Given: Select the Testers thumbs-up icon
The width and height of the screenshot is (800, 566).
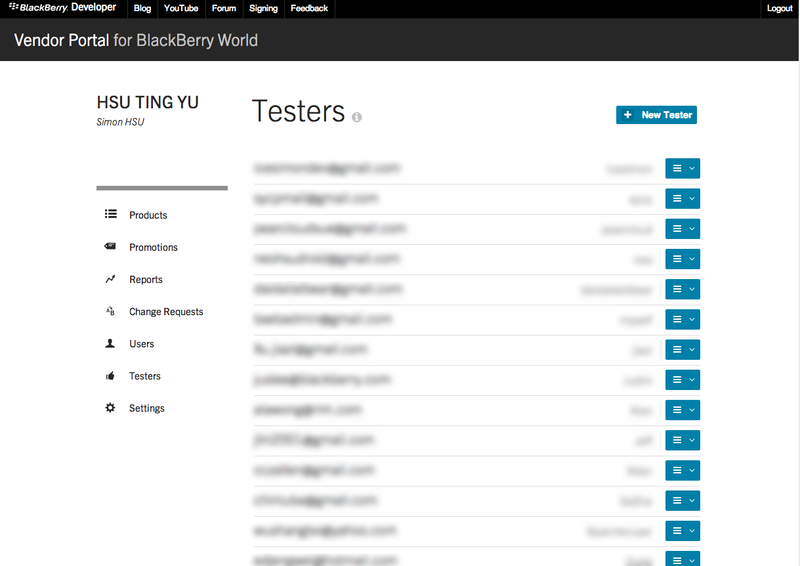Looking at the screenshot, I should point(110,376).
